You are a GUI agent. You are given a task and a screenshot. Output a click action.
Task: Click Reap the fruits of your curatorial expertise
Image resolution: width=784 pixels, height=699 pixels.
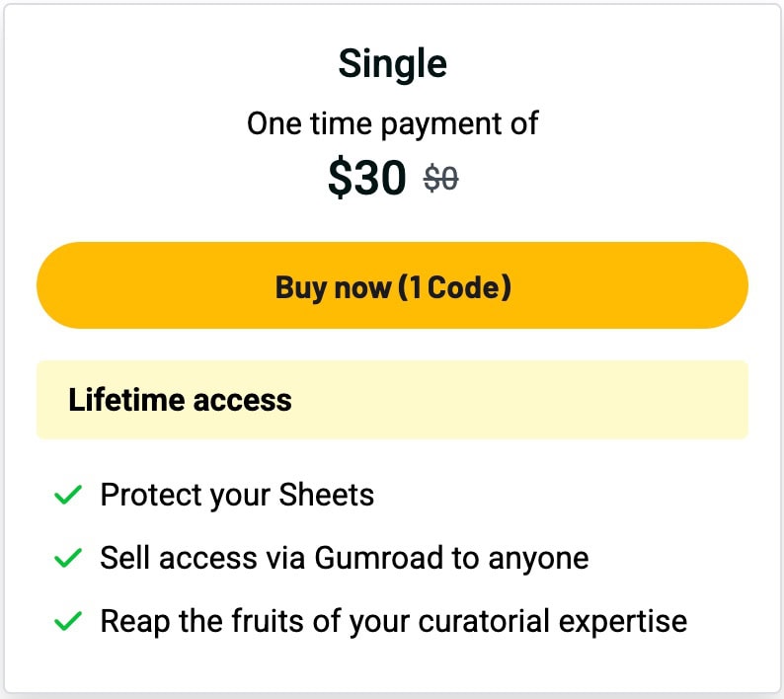(x=393, y=622)
